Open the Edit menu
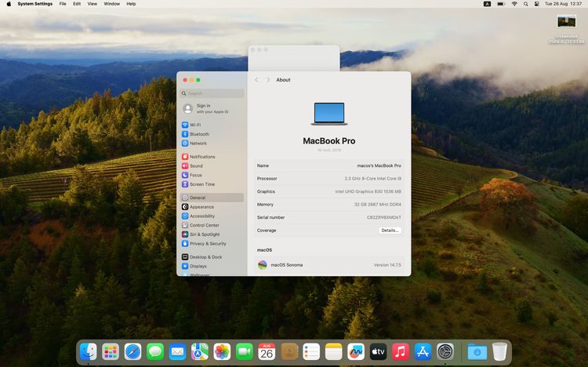Image resolution: width=588 pixels, height=367 pixels. click(x=77, y=4)
